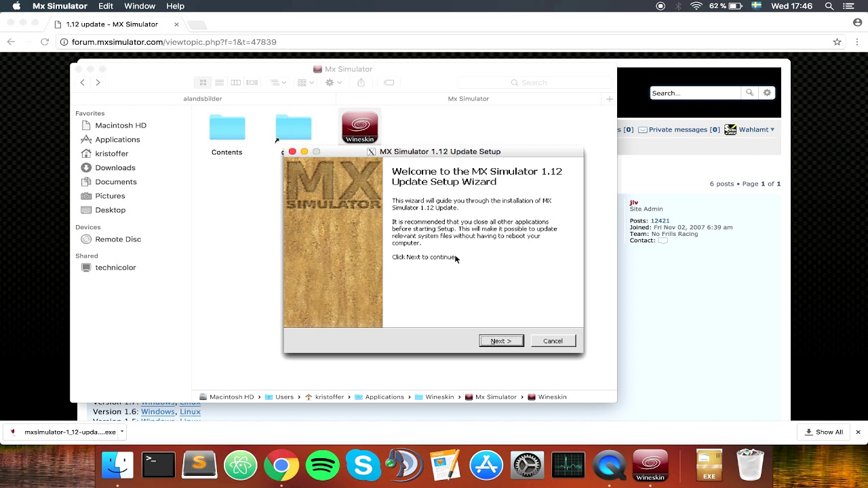Click Applications in Finder path bar
This screenshot has height=488, width=868.
379,397
